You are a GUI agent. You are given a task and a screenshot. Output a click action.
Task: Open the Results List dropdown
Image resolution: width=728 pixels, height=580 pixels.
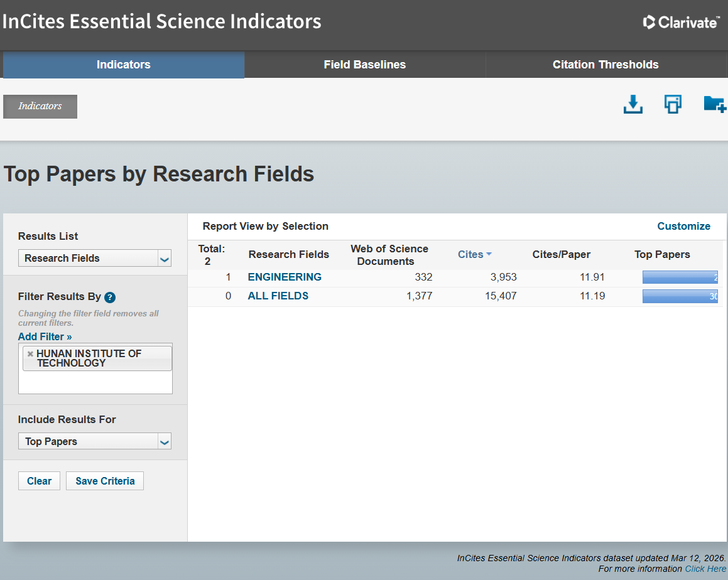tap(95, 258)
